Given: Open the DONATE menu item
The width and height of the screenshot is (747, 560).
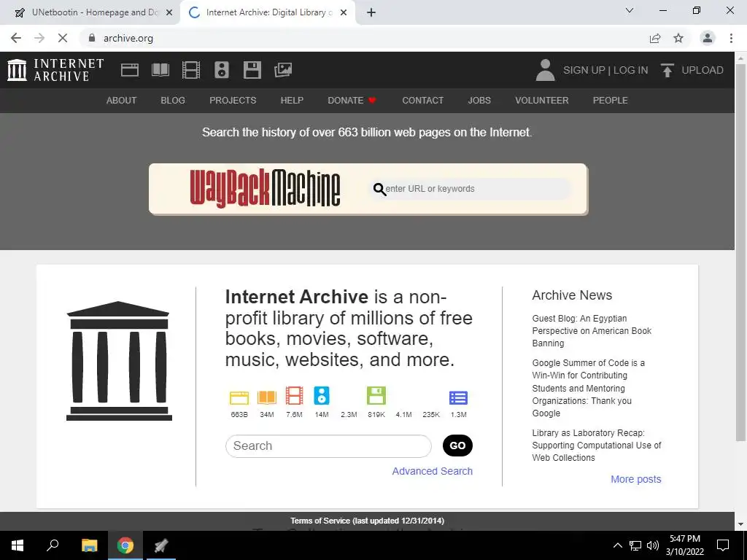Looking at the screenshot, I should (352, 101).
